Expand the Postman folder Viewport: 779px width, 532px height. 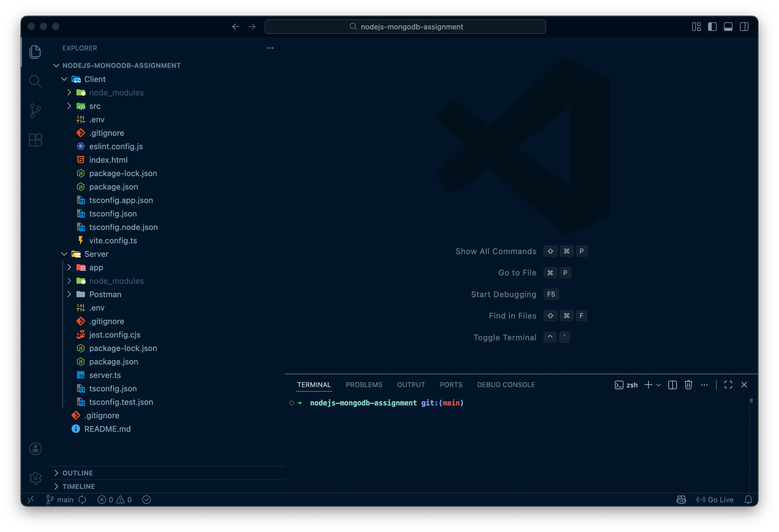[69, 294]
